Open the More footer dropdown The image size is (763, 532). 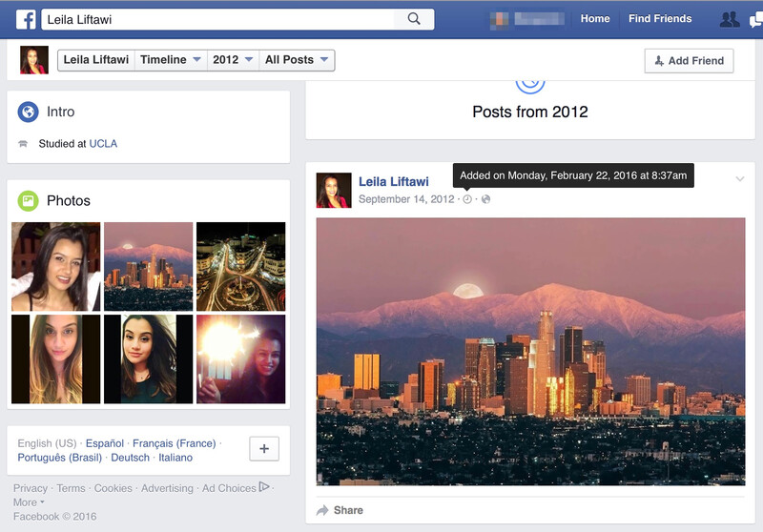[x=29, y=502]
